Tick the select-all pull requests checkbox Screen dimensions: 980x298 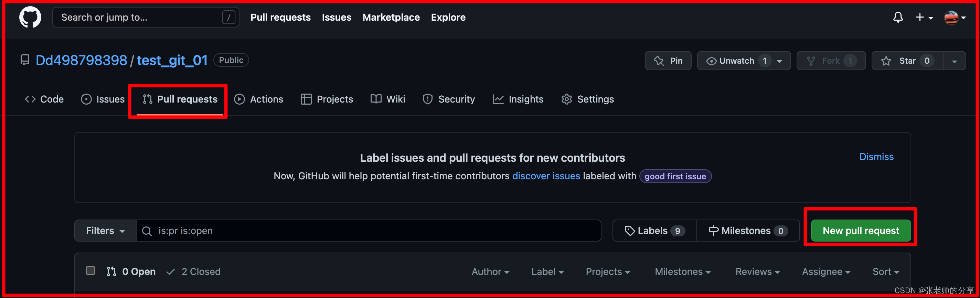coord(90,270)
